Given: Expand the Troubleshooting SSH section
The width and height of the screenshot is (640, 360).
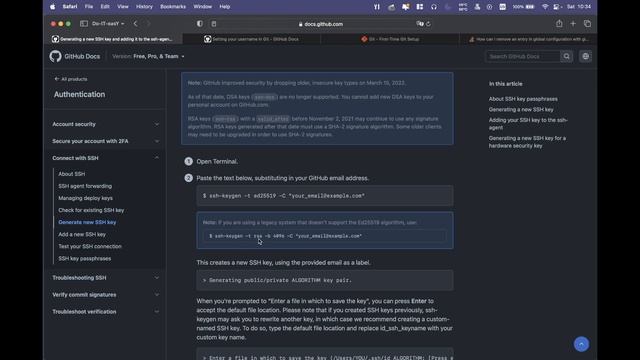Looking at the screenshot, I should click(106, 278).
